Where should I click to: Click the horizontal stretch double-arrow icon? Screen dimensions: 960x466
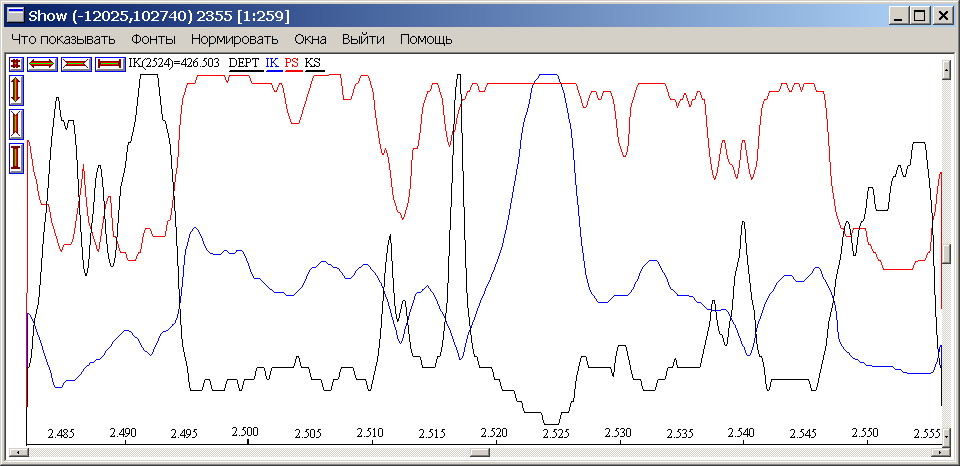(42, 64)
